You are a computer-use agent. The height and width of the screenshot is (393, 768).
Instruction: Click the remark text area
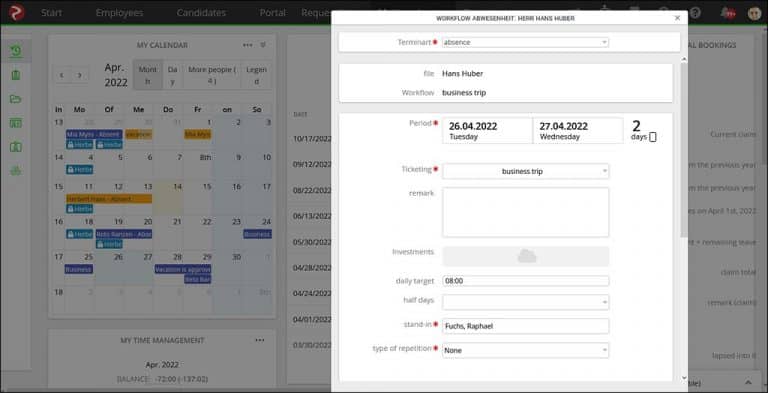pos(526,212)
